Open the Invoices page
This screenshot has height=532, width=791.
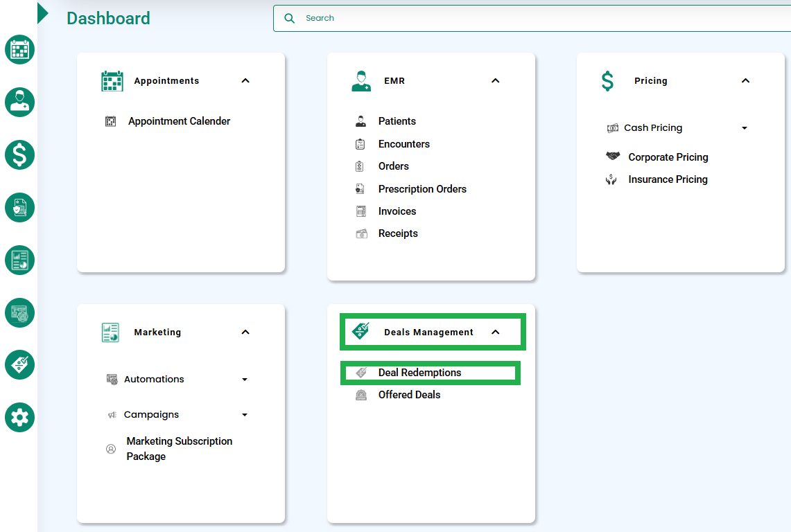tap(397, 211)
